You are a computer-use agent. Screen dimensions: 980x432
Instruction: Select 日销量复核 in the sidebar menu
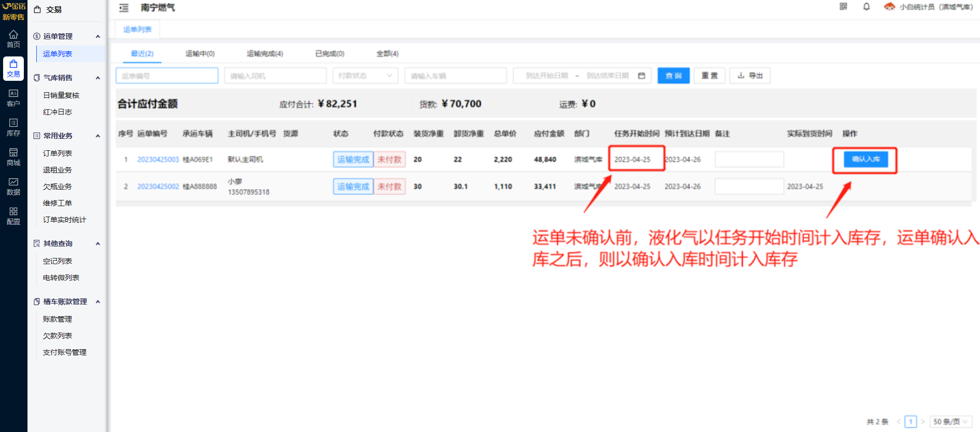tap(61, 95)
